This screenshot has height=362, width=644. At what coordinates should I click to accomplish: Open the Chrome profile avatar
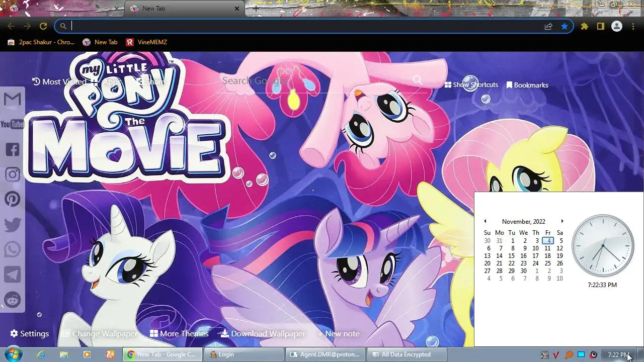(x=616, y=26)
